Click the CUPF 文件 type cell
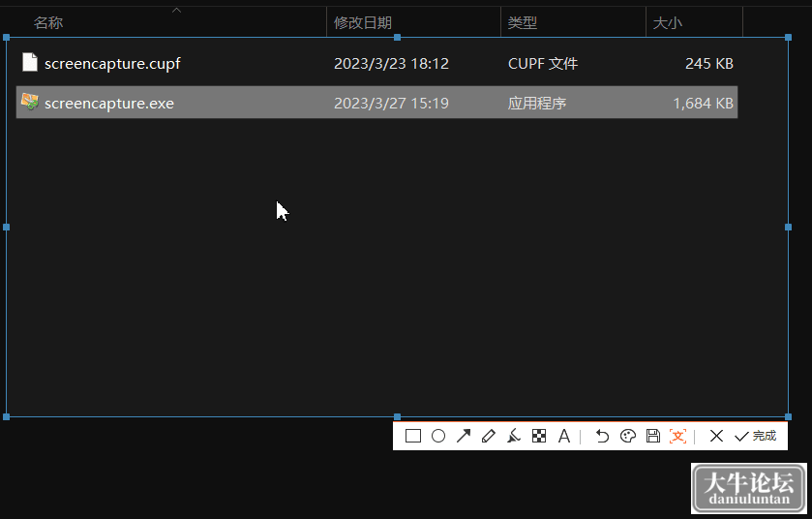The height and width of the screenshot is (519, 812). tap(543, 64)
